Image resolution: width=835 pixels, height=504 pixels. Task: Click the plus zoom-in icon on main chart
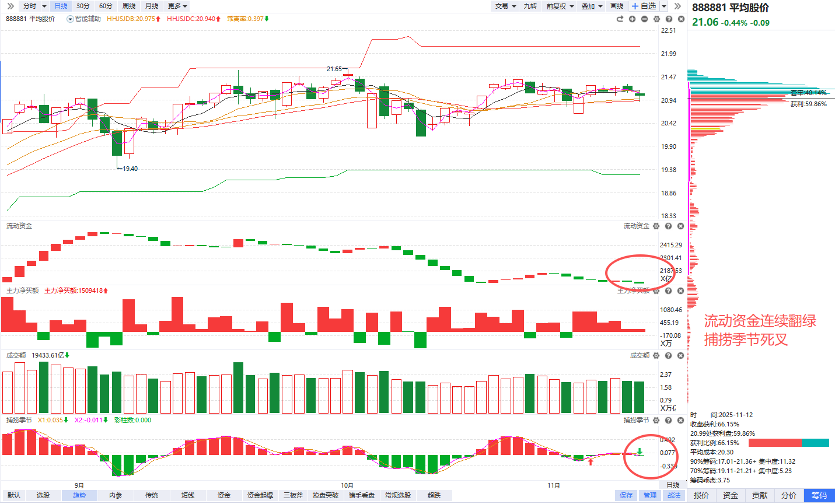click(x=632, y=19)
